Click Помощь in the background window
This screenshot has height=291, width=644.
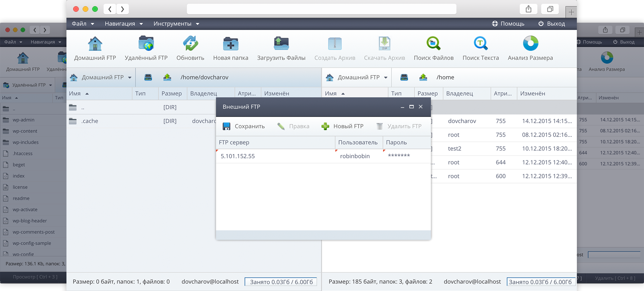click(x=589, y=42)
